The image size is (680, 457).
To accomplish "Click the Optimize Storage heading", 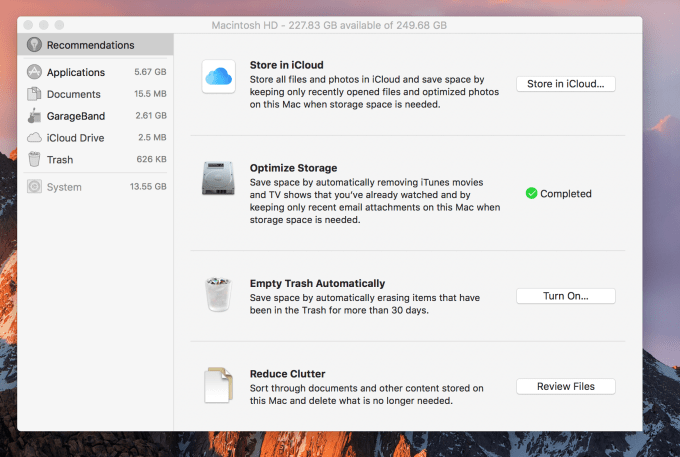I will point(293,168).
